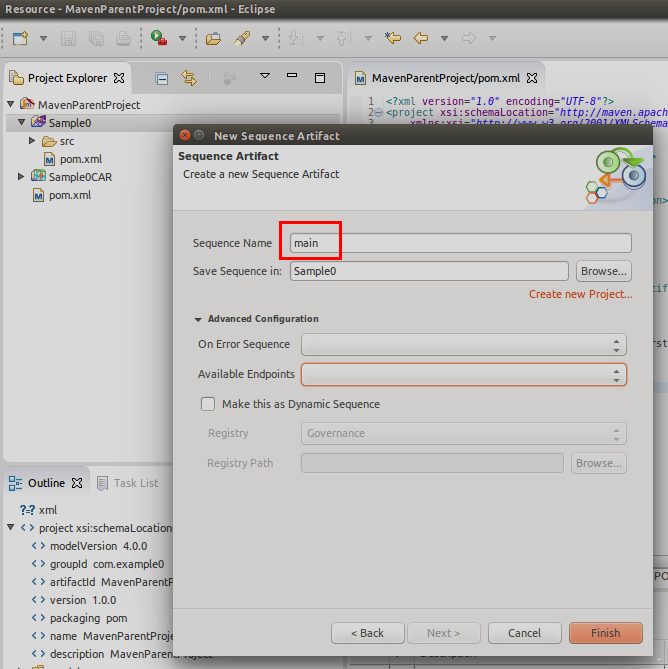Click the Create new Project link
Screen dimensions: 668x669
[x=580, y=294]
